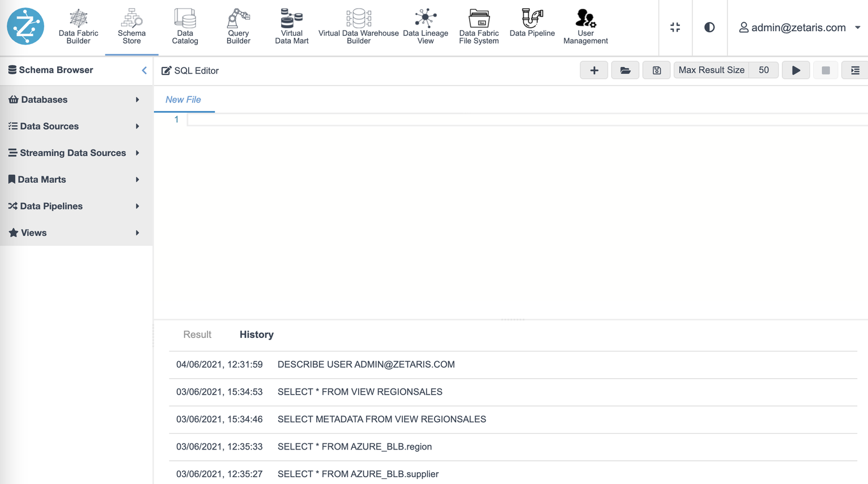This screenshot has width=868, height=484.
Task: Run the SQL query with the play button
Action: coord(795,70)
